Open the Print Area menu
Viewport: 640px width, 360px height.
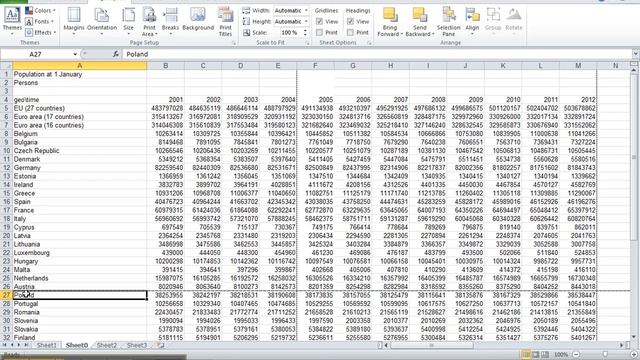[x=149, y=21]
